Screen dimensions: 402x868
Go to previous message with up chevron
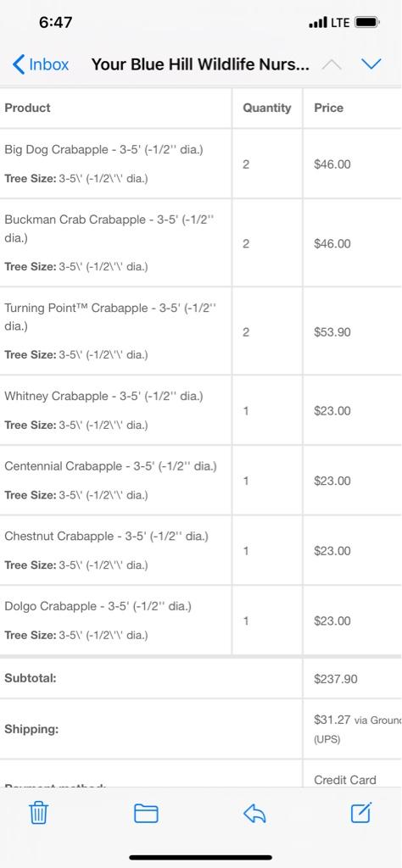(332, 64)
